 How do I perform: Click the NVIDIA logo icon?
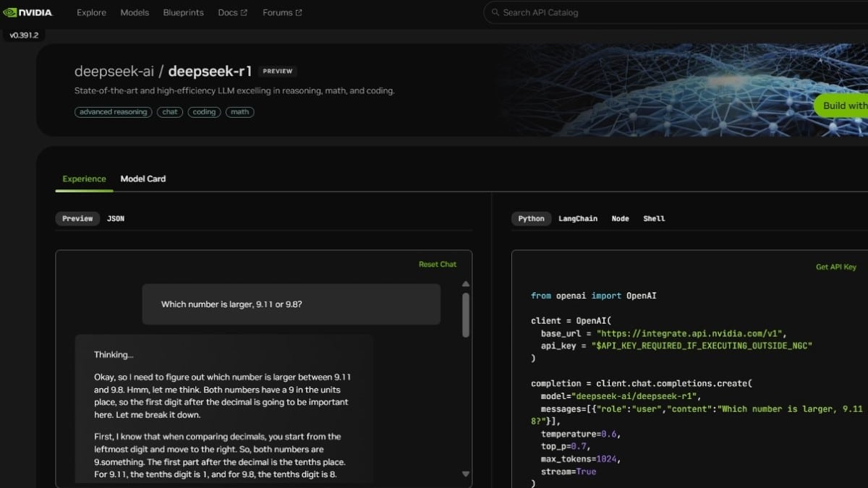12,12
